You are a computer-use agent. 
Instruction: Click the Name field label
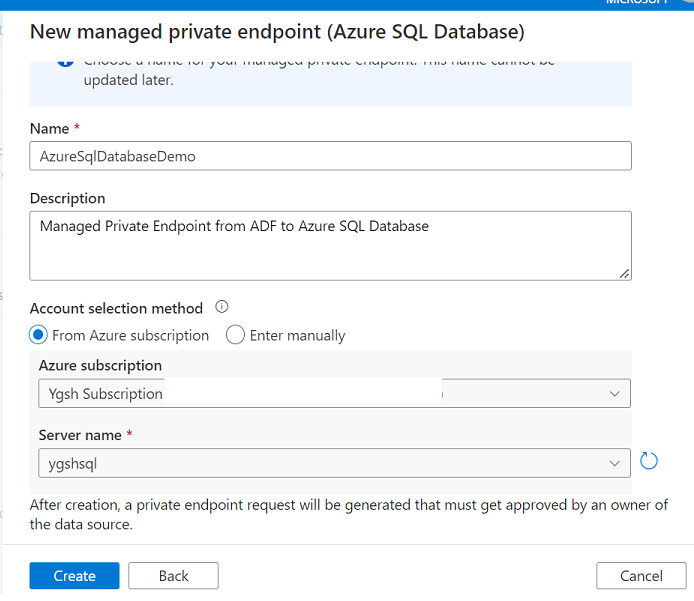(x=50, y=129)
